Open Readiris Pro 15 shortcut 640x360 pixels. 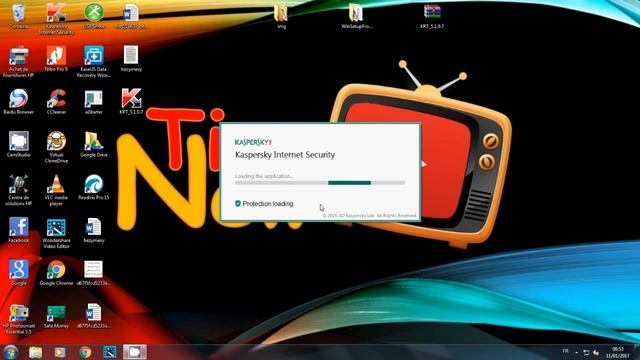pos(94,187)
